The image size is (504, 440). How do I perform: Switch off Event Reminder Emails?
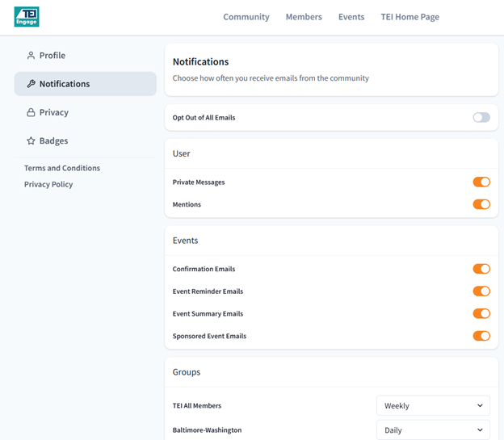click(481, 291)
